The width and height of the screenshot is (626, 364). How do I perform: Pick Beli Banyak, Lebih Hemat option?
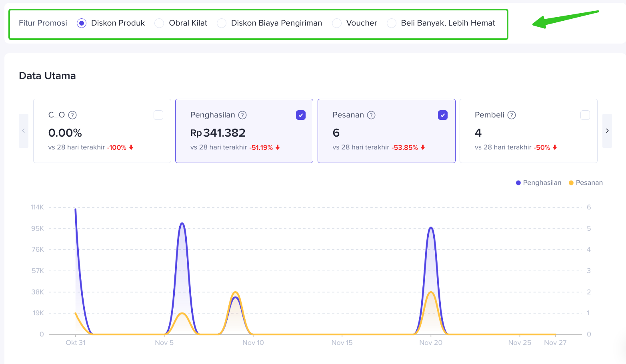392,23
